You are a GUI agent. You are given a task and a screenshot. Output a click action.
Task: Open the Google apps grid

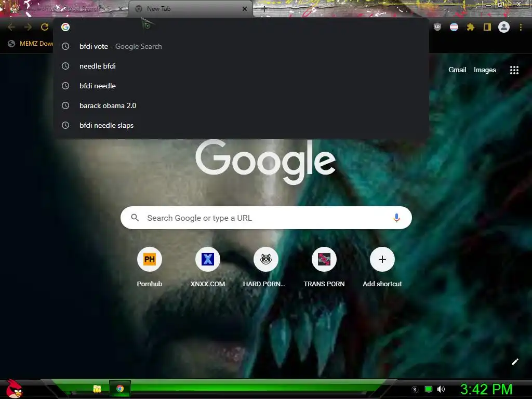(x=514, y=70)
